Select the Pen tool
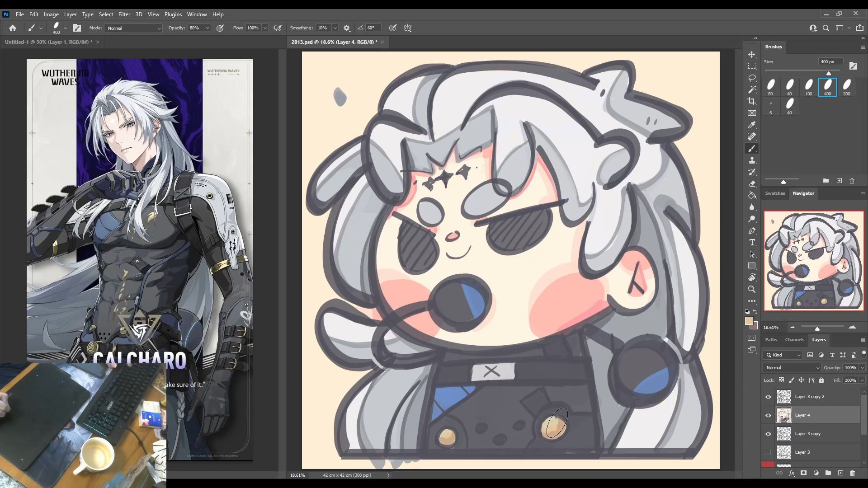 752,230
